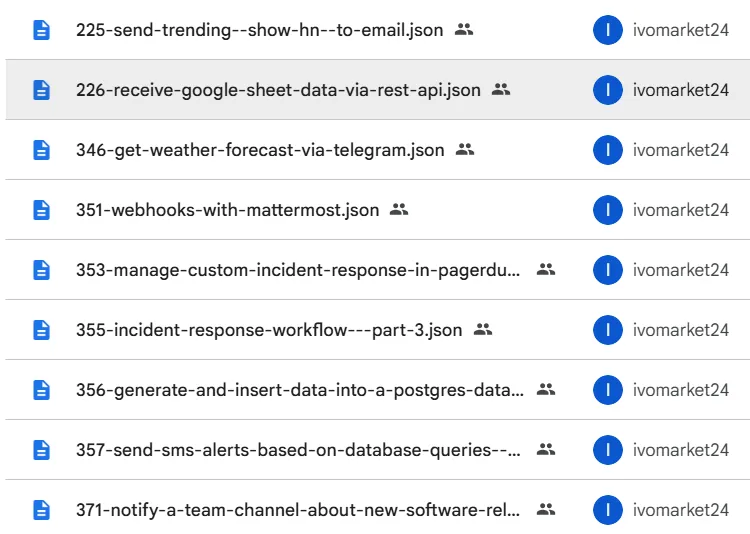Select 346-get-weather-forecast-via-telegram.json file name
Image resolution: width=750 pixels, height=534 pixels.
point(260,150)
